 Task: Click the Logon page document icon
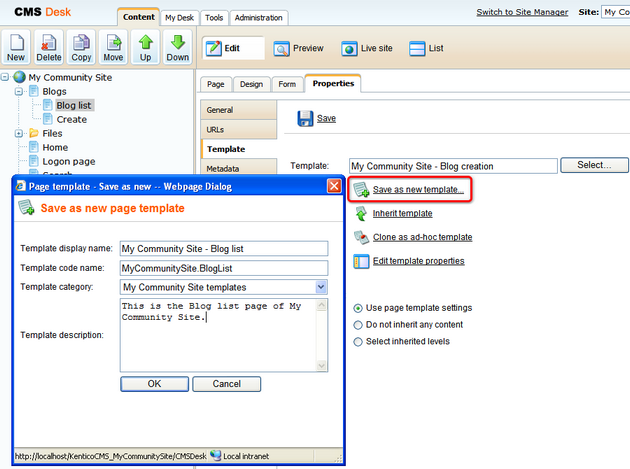coord(34,161)
